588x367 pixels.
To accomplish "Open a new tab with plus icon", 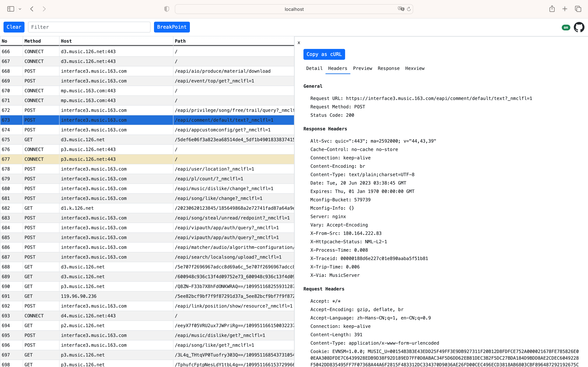I will pyautogui.click(x=565, y=9).
